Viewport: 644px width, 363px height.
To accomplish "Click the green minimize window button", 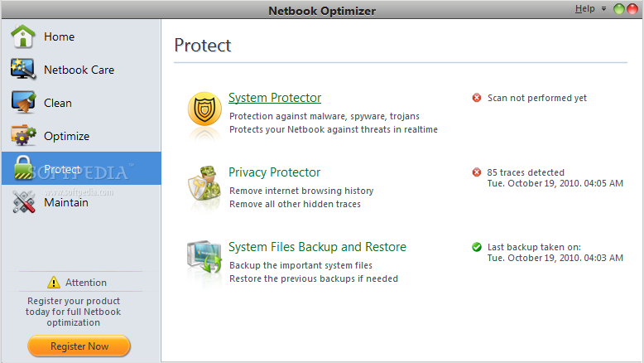I will (x=618, y=8).
